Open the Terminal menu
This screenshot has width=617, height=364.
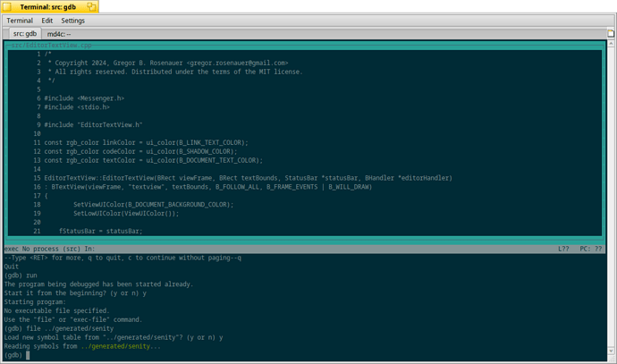pyautogui.click(x=20, y=21)
